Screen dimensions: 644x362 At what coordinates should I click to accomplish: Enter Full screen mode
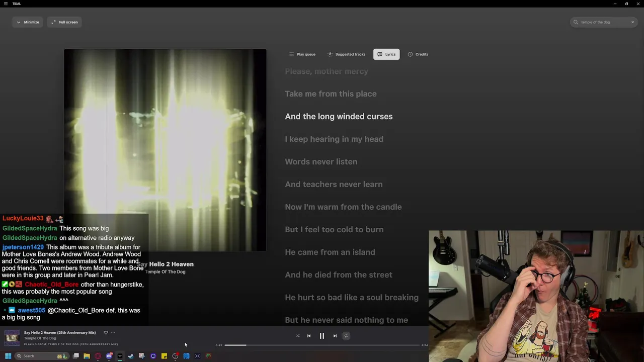tap(65, 22)
